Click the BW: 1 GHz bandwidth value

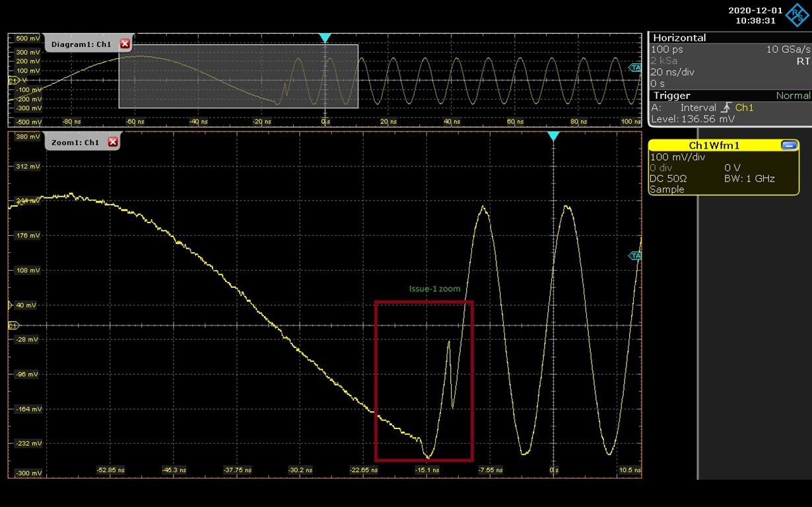(x=749, y=178)
